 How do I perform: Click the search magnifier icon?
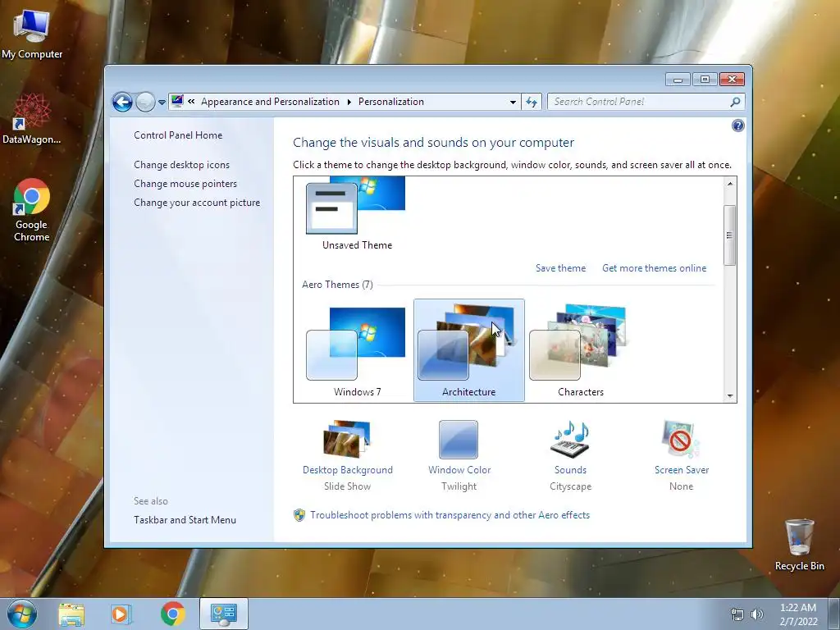735,102
